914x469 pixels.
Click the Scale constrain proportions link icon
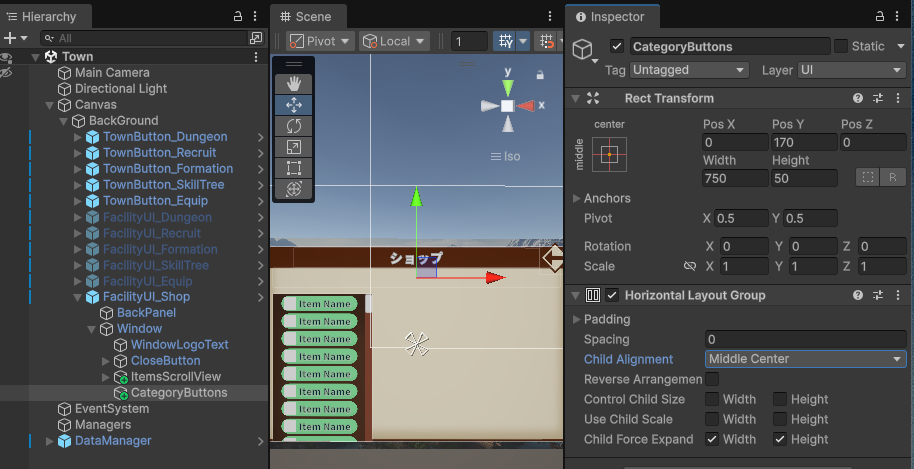tap(689, 267)
